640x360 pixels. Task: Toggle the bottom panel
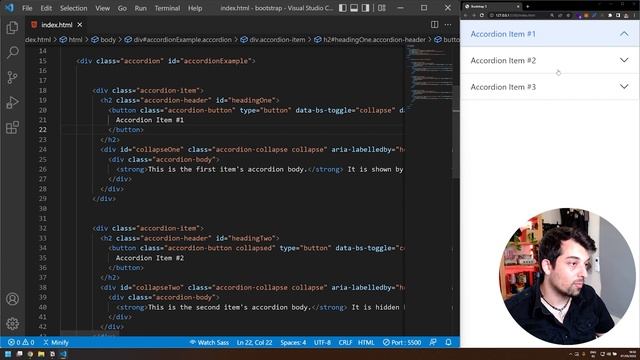pos(354,8)
